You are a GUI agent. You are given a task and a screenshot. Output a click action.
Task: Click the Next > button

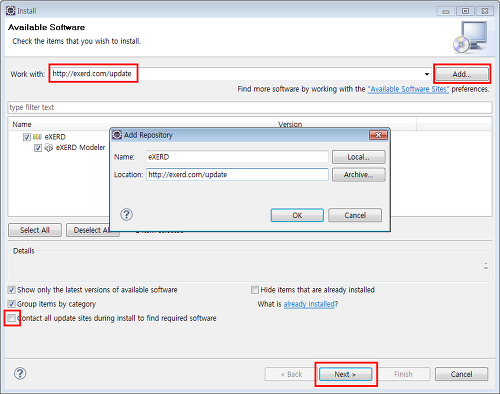(x=345, y=374)
